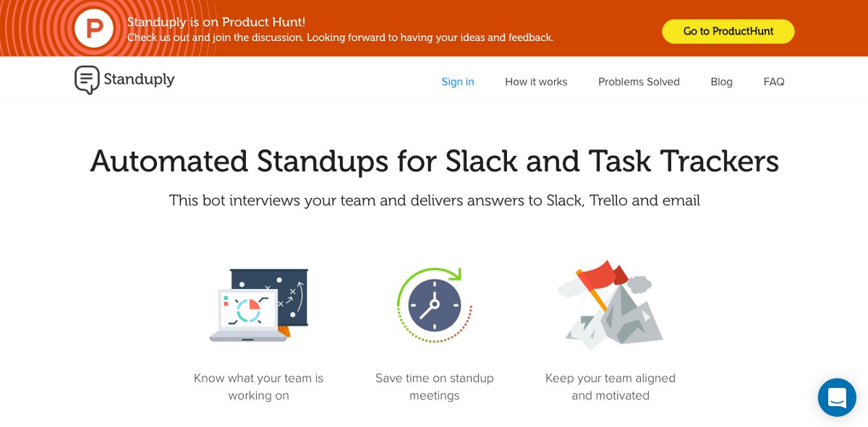Click "Keep your team aligned and motivated" caption
Viewport: 868px width, 427px height.
pyautogui.click(x=610, y=387)
